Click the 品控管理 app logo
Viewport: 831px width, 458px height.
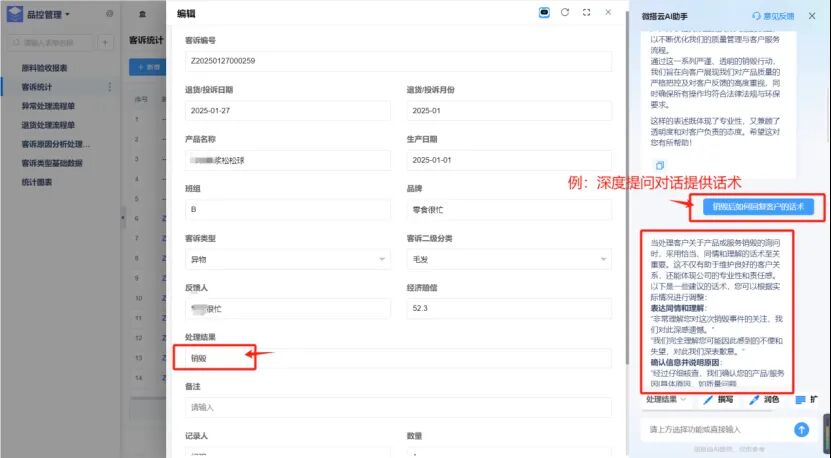coord(15,14)
